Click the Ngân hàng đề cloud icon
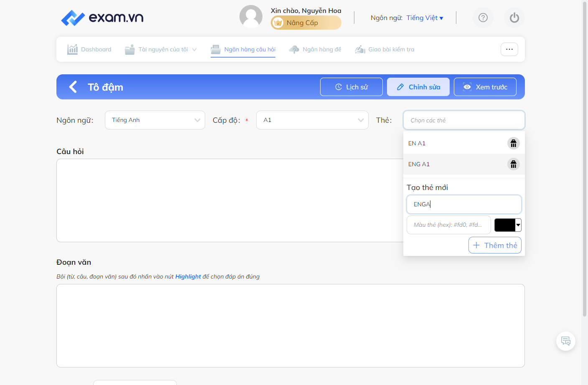The width and height of the screenshot is (588, 385). tap(294, 49)
